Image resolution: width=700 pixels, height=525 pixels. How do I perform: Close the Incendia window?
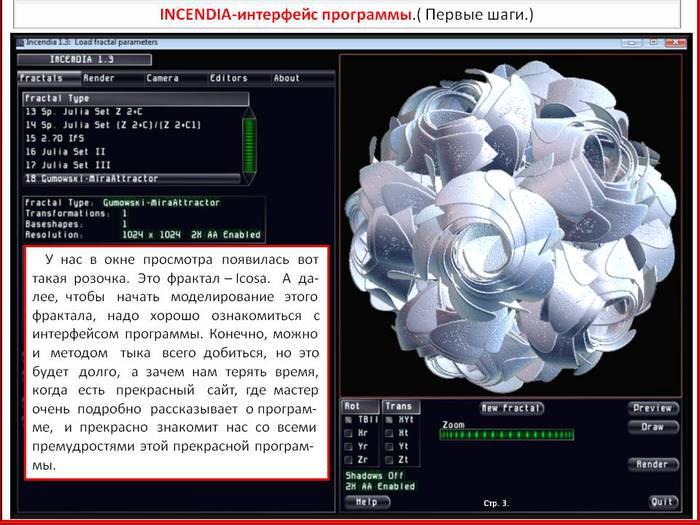point(675,43)
